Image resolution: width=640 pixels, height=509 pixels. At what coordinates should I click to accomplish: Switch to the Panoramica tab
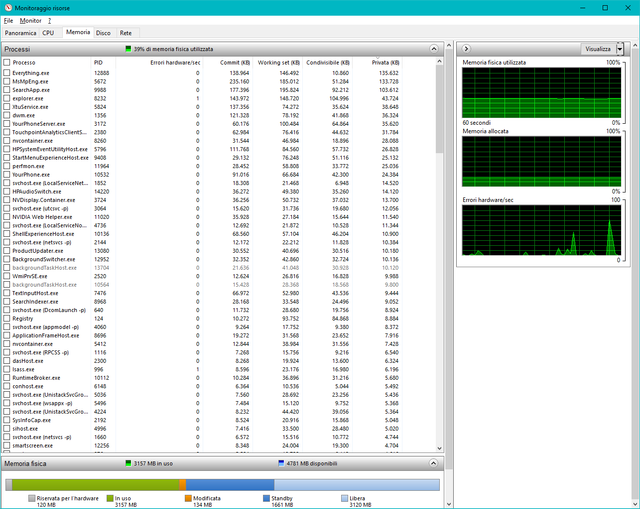[x=20, y=33]
